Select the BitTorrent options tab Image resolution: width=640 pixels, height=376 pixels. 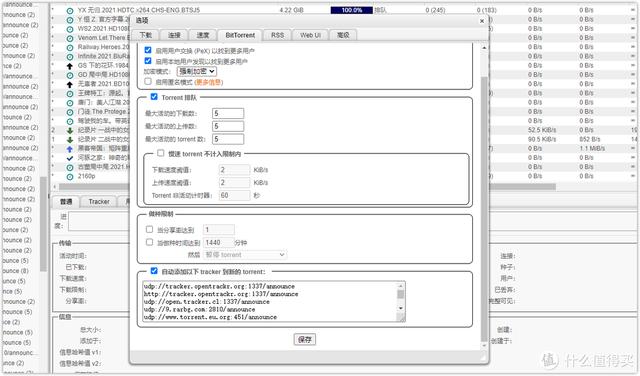point(240,35)
